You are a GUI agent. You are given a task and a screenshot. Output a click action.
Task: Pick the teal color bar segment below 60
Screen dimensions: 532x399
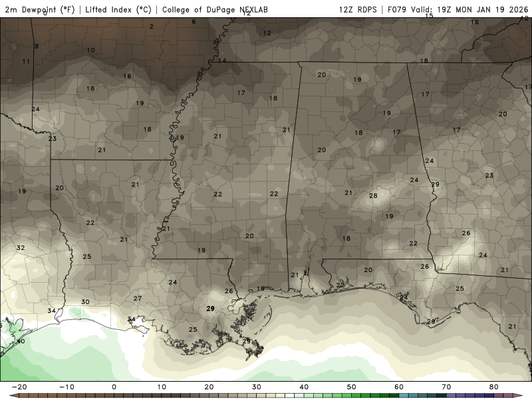(x=404, y=395)
